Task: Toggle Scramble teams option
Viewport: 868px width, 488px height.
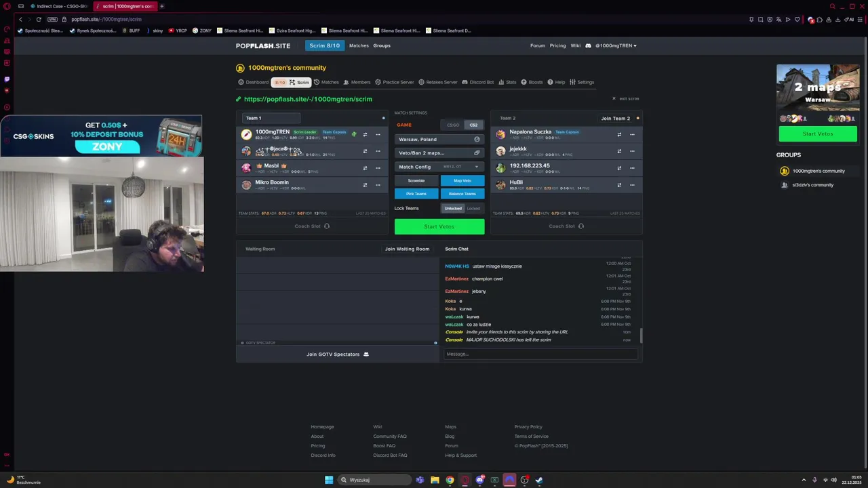Action: pyautogui.click(x=416, y=180)
